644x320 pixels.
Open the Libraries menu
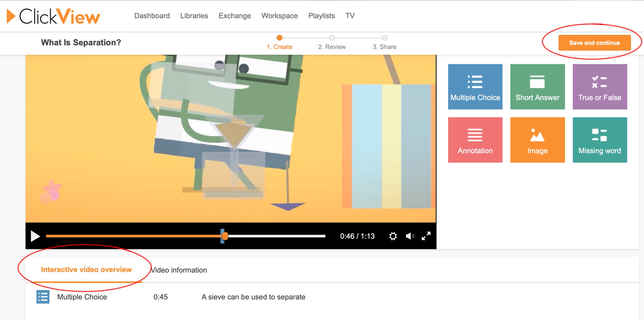coord(194,16)
